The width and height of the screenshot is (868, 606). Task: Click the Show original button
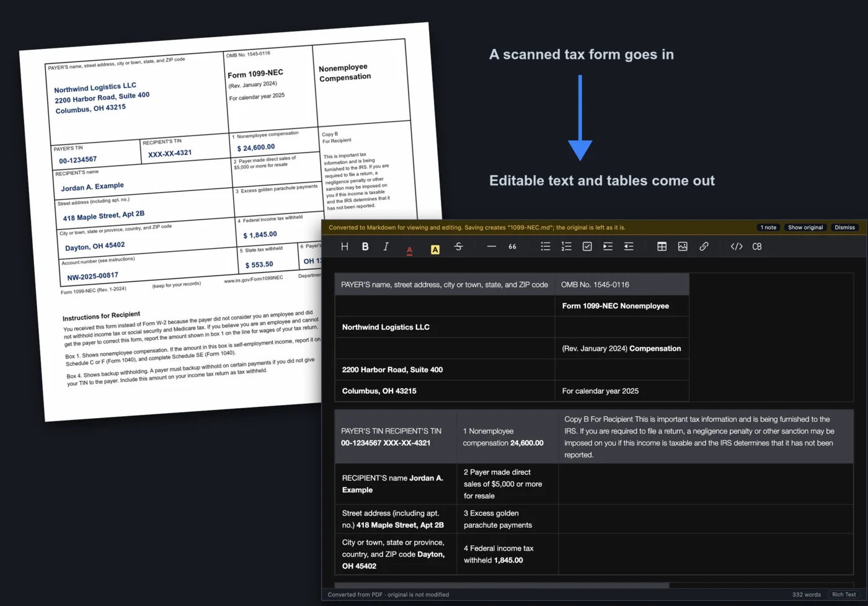(x=805, y=228)
